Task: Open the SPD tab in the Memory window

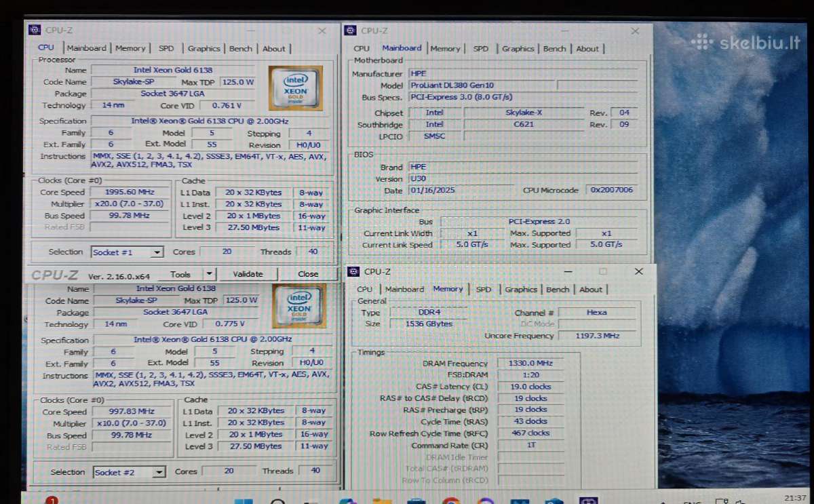Action: (x=484, y=289)
